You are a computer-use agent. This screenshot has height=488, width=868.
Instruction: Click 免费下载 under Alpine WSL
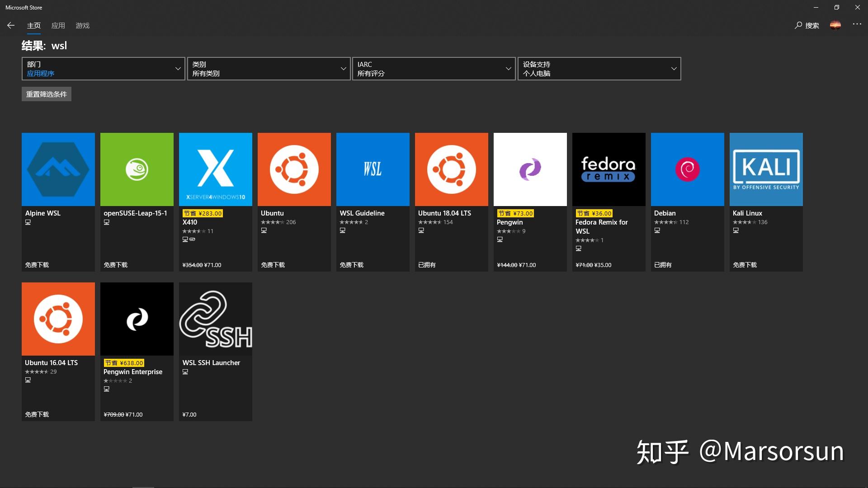(37, 265)
